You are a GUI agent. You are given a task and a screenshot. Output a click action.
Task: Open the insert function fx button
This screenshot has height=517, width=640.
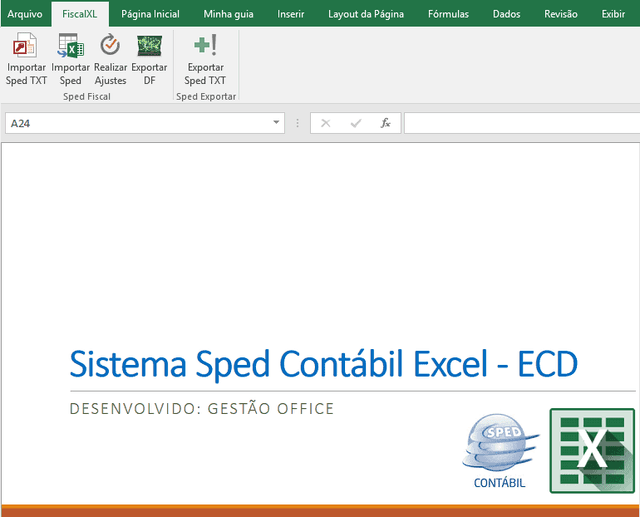point(385,123)
